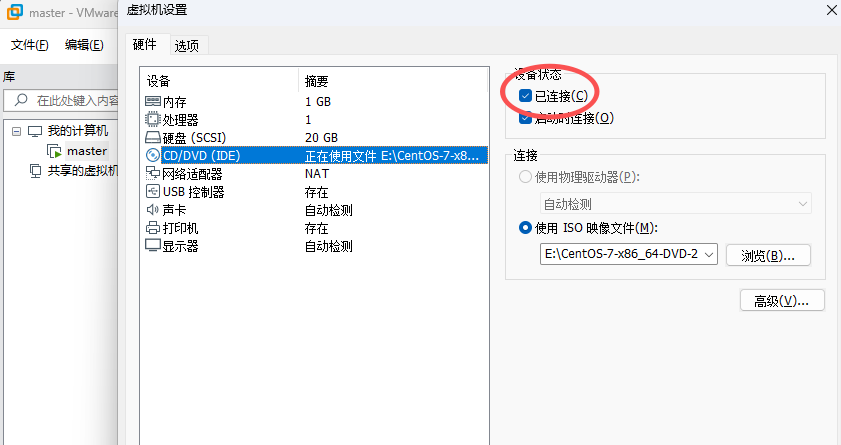The height and width of the screenshot is (445, 841).
Task: Open the 编辑(E) menu
Action: click(x=84, y=45)
